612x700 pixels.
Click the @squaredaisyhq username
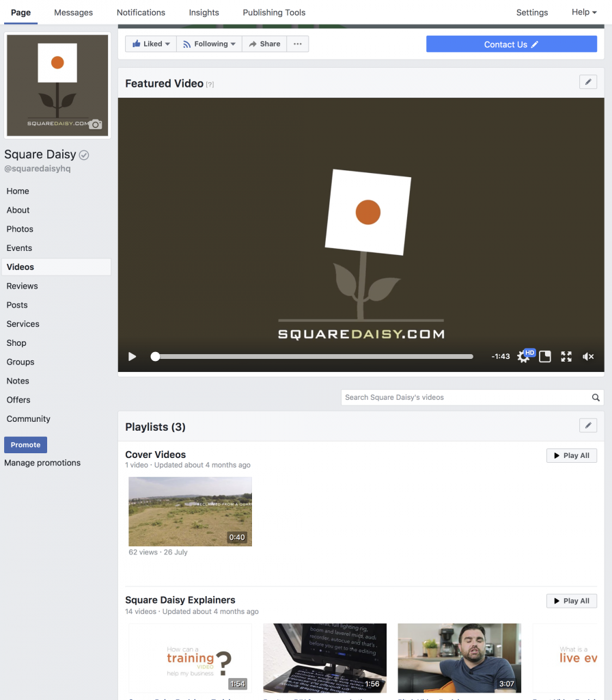point(38,169)
